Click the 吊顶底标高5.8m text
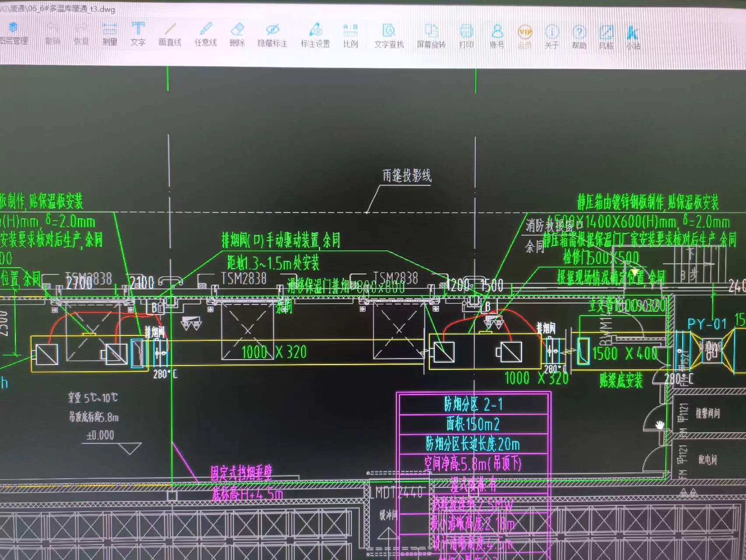The image size is (746, 560). click(93, 416)
